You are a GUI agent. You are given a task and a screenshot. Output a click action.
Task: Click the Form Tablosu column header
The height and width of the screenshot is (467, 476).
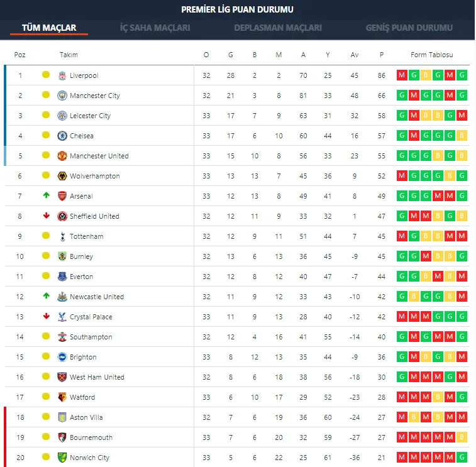(431, 55)
